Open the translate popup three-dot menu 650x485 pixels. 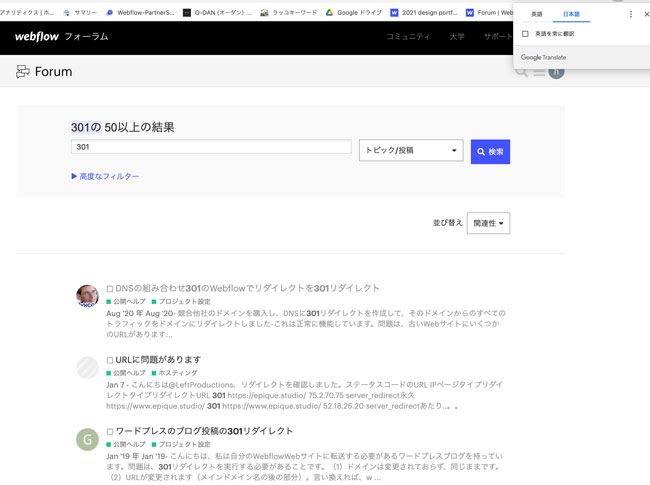[631, 14]
